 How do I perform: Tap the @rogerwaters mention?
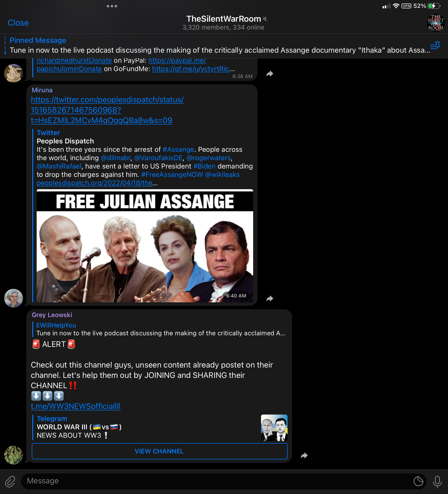209,158
